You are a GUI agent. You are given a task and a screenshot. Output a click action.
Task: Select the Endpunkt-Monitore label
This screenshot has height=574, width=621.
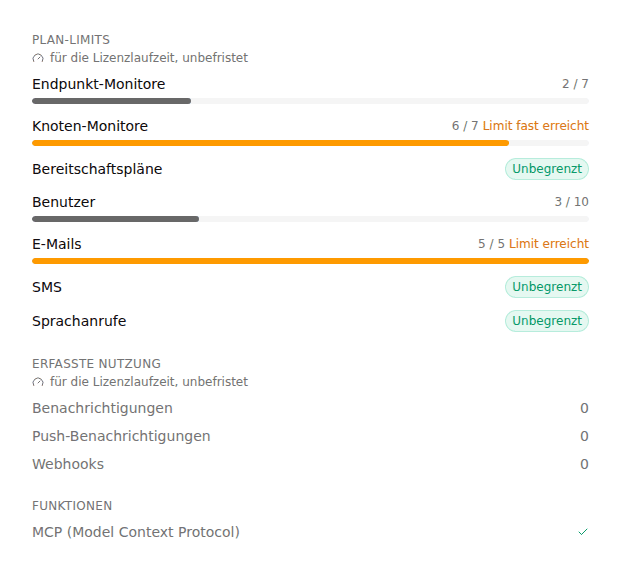click(99, 84)
